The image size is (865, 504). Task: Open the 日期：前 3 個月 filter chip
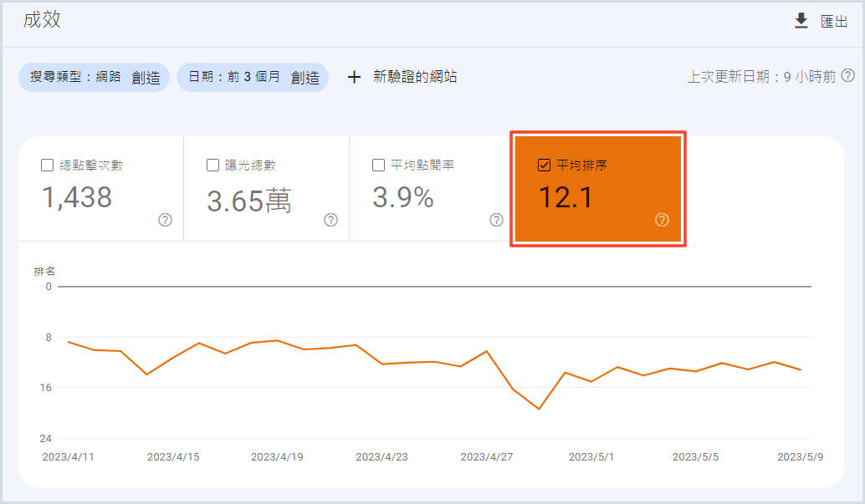[x=233, y=77]
